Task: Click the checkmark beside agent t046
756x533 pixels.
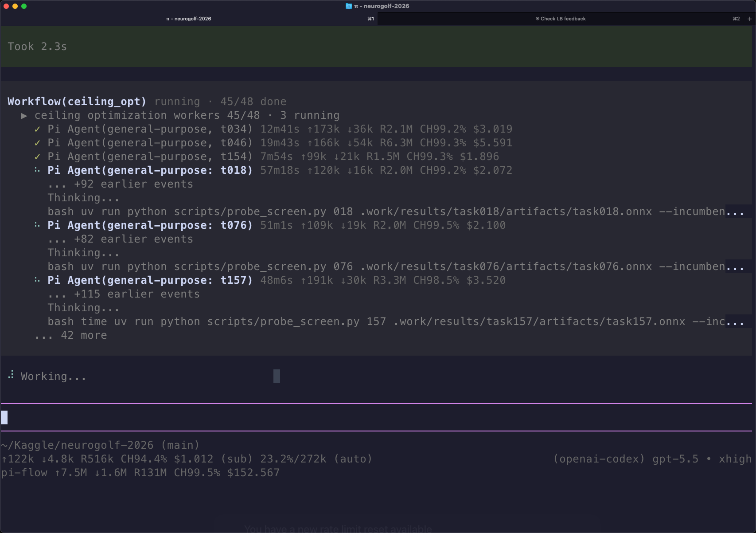Action: pos(38,143)
